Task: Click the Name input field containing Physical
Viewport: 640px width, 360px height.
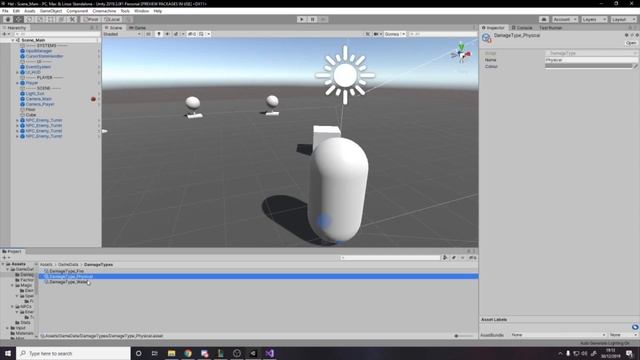Action: [x=591, y=60]
